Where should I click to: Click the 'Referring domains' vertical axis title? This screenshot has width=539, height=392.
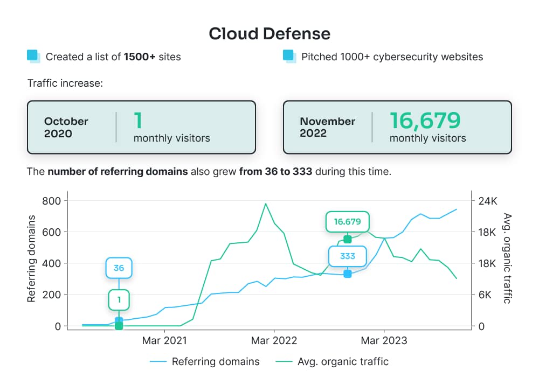31,258
